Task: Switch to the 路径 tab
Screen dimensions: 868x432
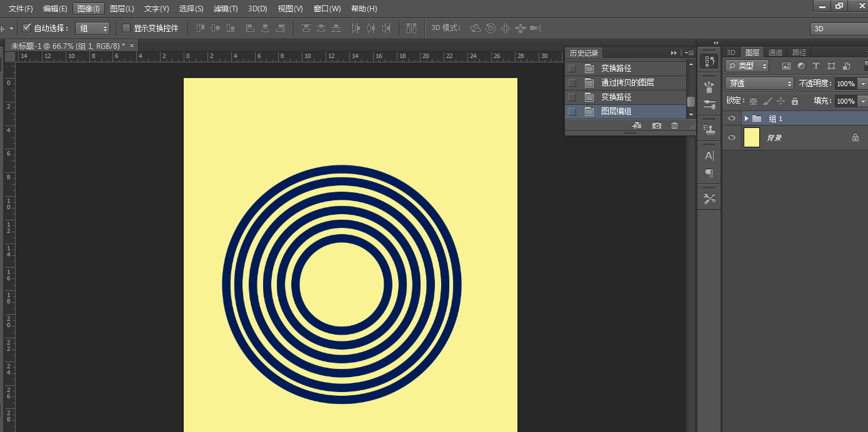Action: [799, 52]
